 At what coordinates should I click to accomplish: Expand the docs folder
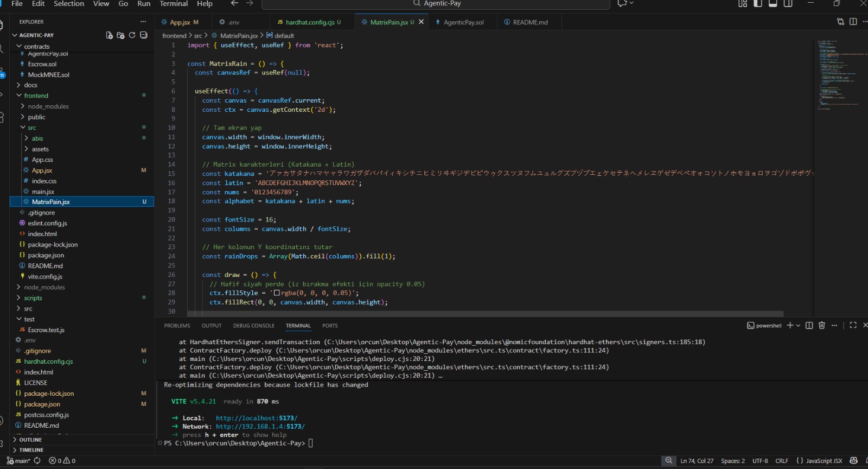click(31, 85)
